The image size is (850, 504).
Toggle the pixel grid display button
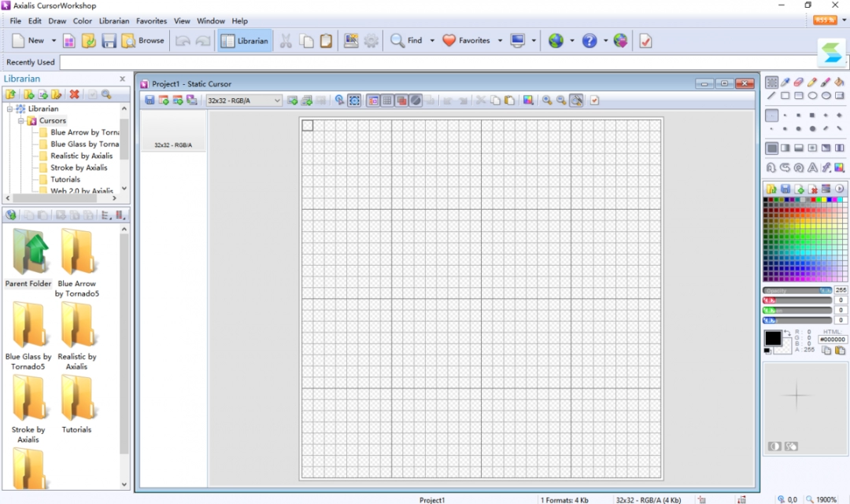coord(387,101)
